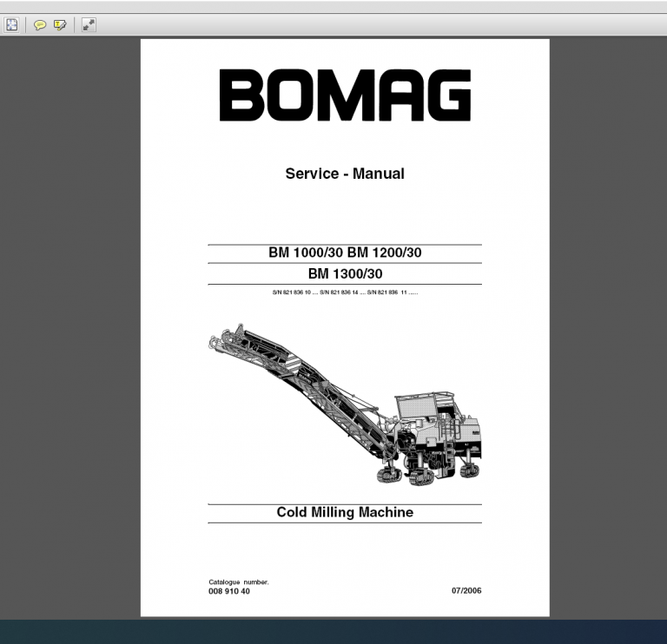667x644 pixels.
Task: Select the highlight text tool
Action: point(60,25)
